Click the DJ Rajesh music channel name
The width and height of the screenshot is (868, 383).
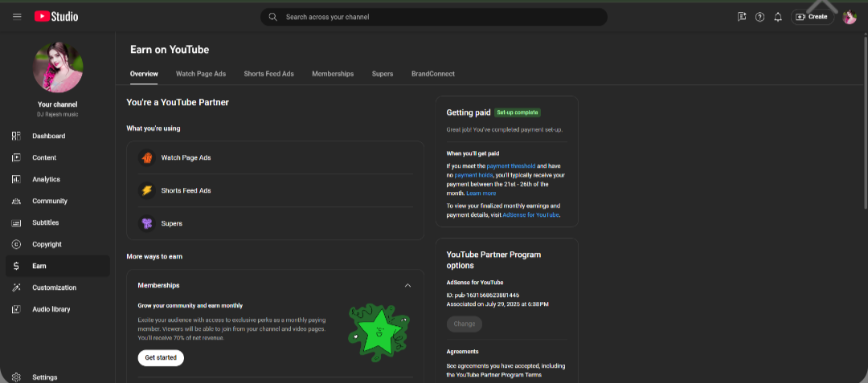tap(58, 114)
